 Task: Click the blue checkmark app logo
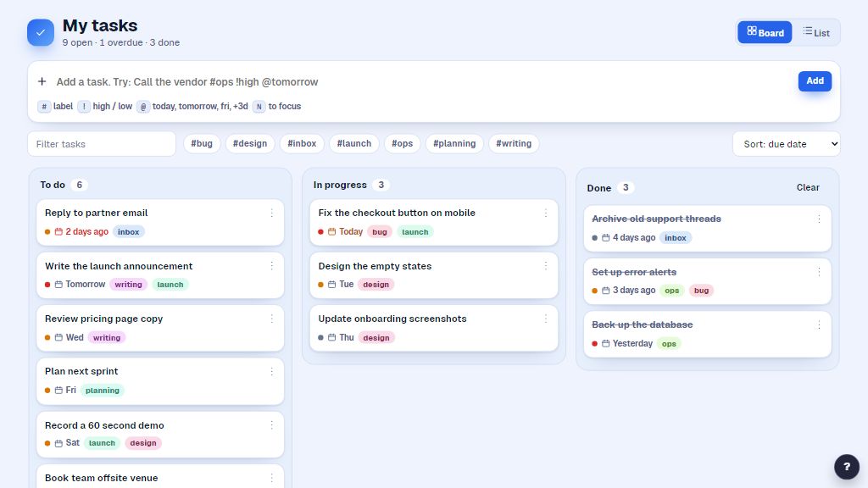point(41,33)
